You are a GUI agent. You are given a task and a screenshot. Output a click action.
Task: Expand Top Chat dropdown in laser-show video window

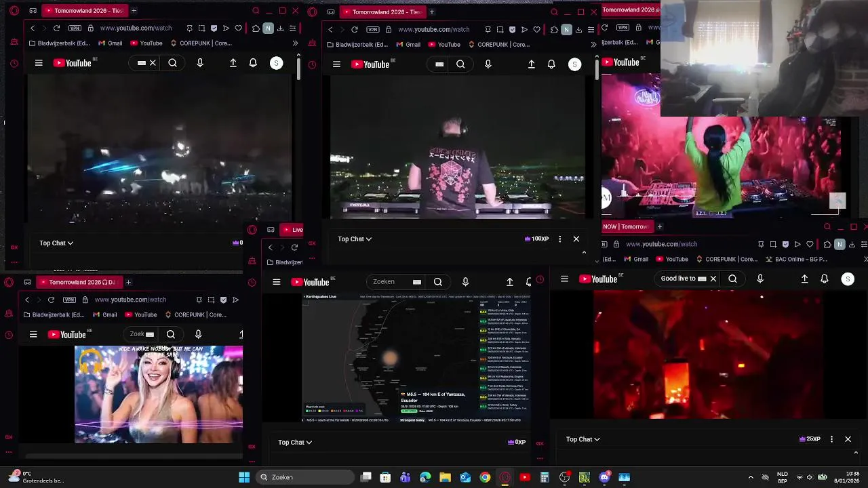point(56,243)
